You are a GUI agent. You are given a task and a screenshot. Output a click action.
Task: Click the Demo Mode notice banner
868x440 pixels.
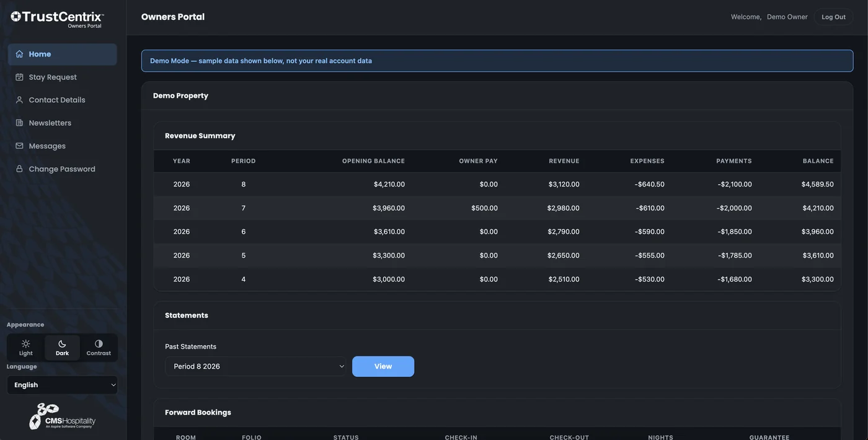(x=497, y=61)
